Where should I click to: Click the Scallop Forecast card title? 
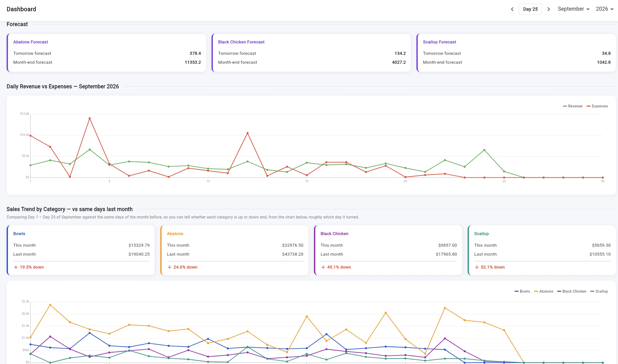(440, 42)
